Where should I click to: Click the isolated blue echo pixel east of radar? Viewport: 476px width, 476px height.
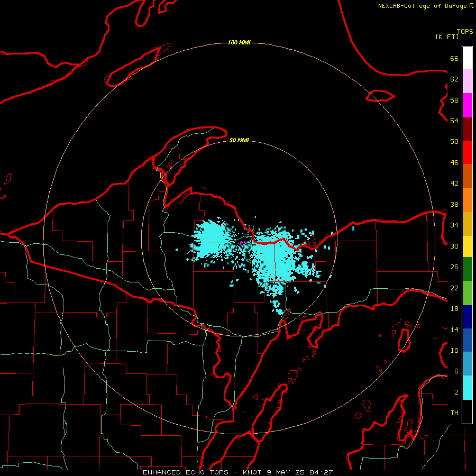(353, 228)
